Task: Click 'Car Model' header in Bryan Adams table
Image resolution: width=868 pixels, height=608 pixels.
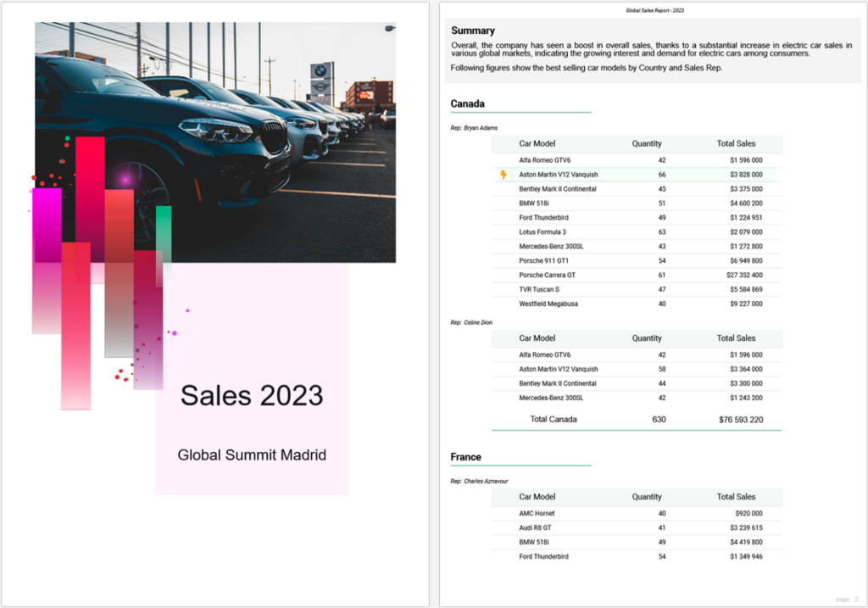Action: click(x=537, y=143)
